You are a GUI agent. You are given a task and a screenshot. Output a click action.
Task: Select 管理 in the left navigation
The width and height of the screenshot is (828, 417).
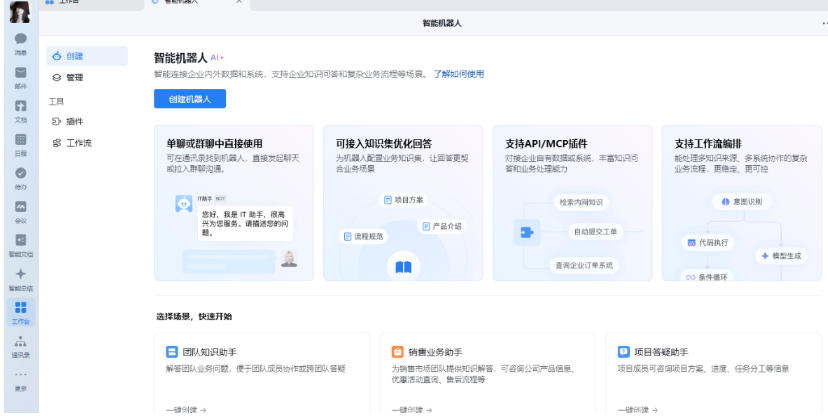tap(87, 78)
